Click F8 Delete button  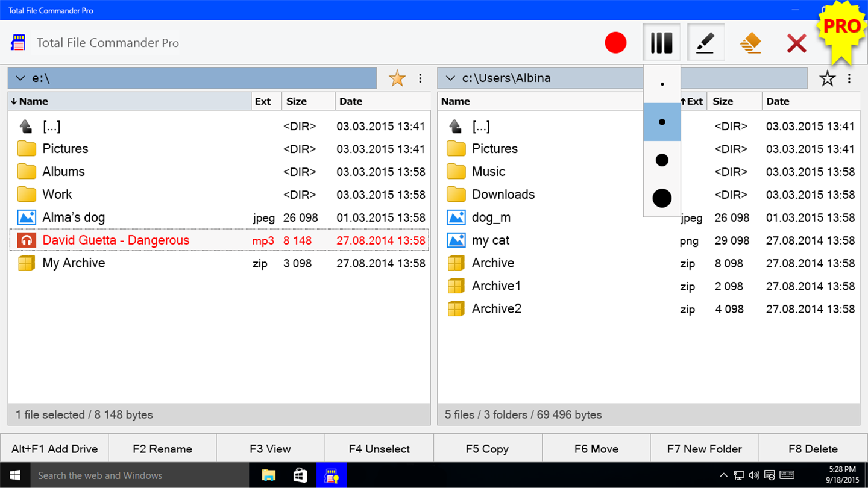(x=813, y=449)
